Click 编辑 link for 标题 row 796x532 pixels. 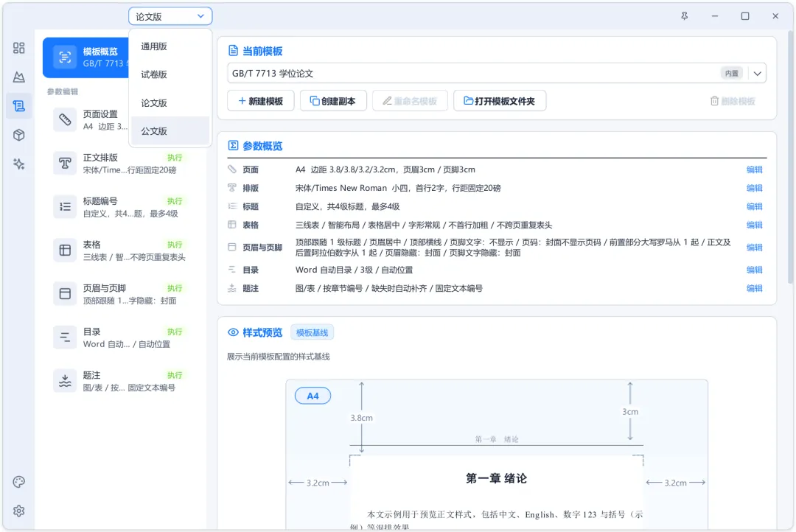[755, 206]
